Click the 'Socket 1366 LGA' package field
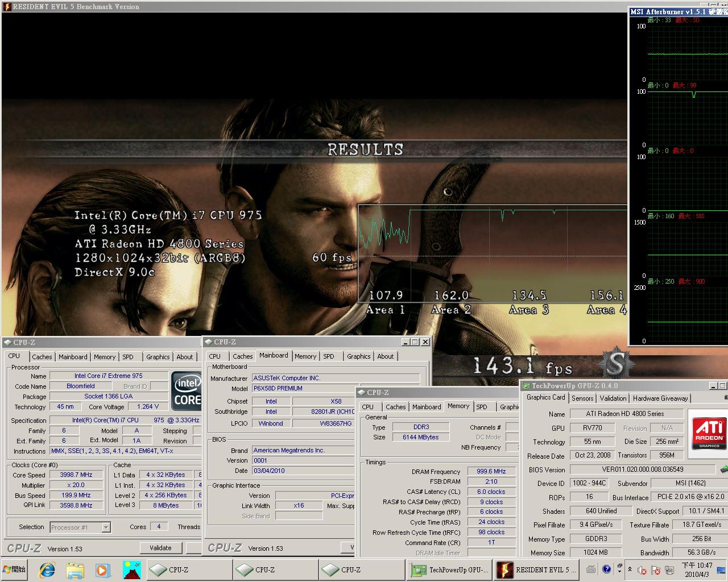Image resolution: width=728 pixels, height=582 pixels. pos(109,396)
